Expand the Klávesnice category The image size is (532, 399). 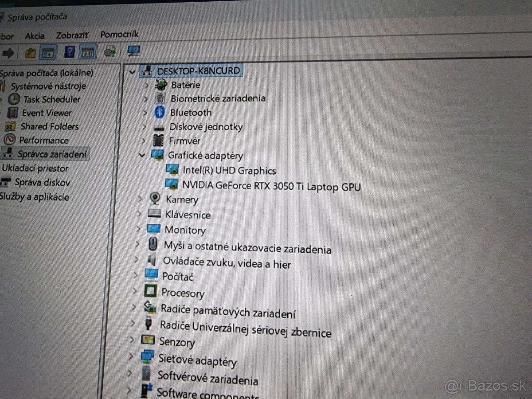point(139,214)
